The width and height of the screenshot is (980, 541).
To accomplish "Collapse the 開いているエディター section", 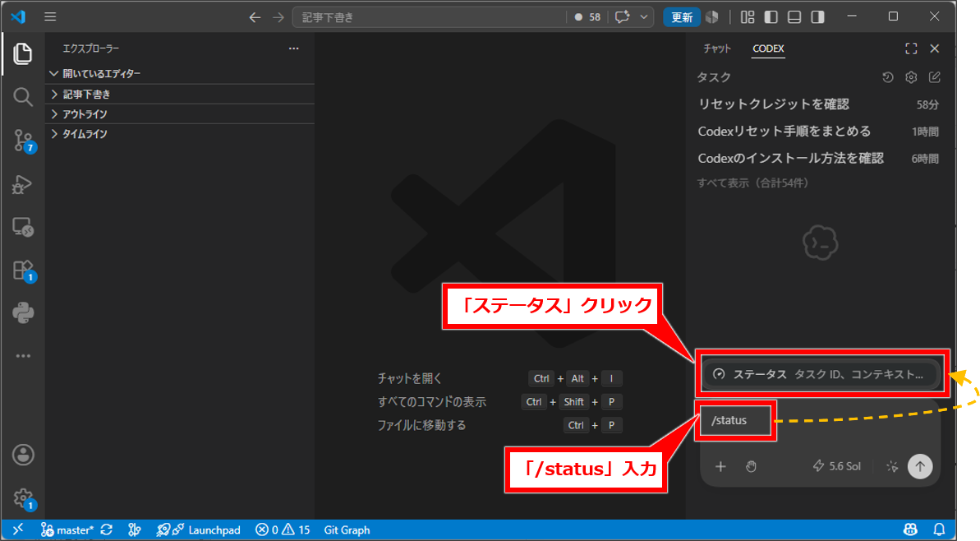I will coord(180,73).
